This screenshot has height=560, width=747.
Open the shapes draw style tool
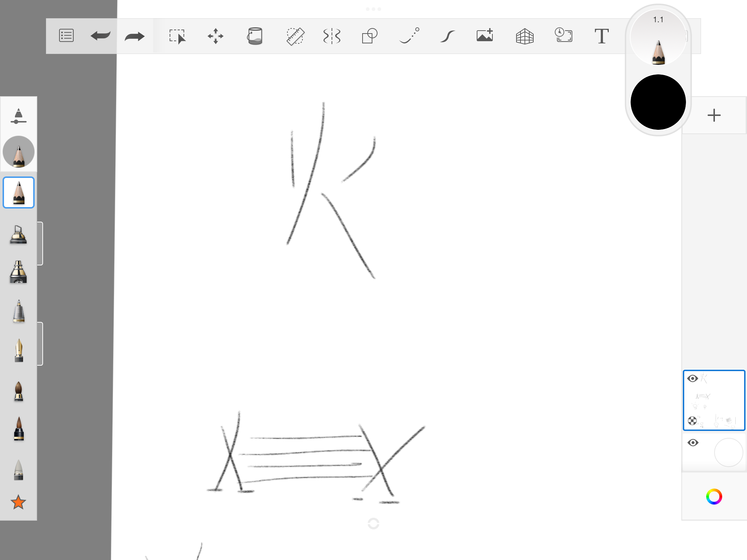pyautogui.click(x=369, y=36)
